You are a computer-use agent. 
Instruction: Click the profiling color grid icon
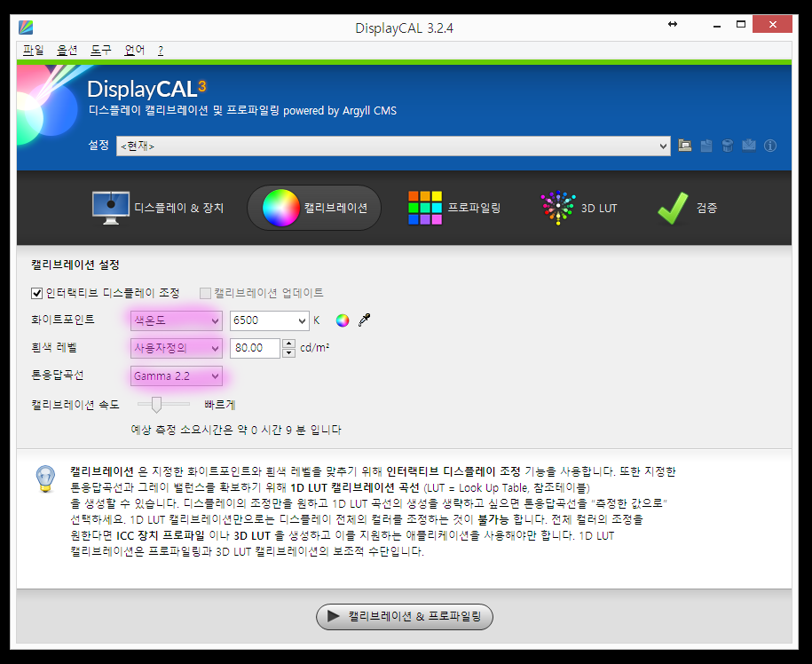pos(425,208)
